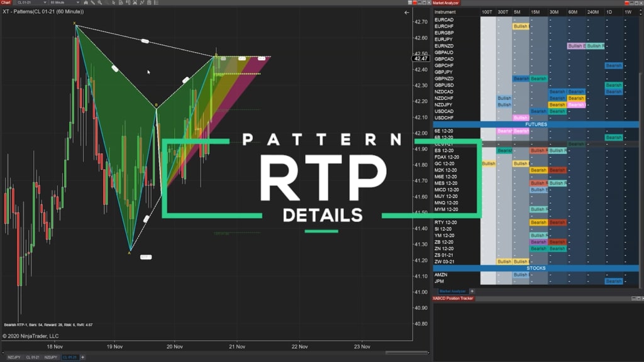Click pattern point X label on chart
644x362 pixels.
point(74,23)
